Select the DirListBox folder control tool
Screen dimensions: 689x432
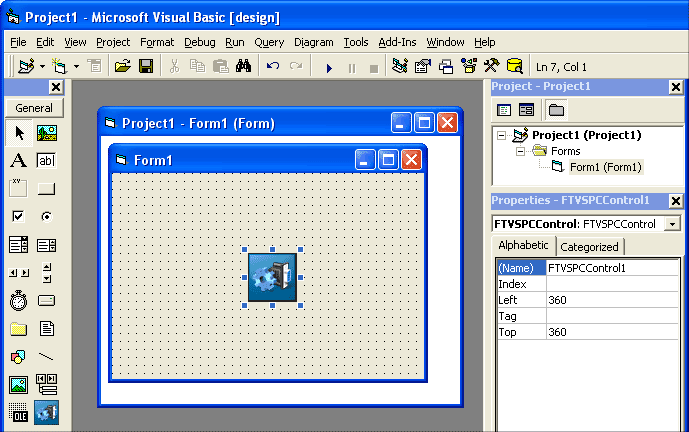[x=18, y=329]
